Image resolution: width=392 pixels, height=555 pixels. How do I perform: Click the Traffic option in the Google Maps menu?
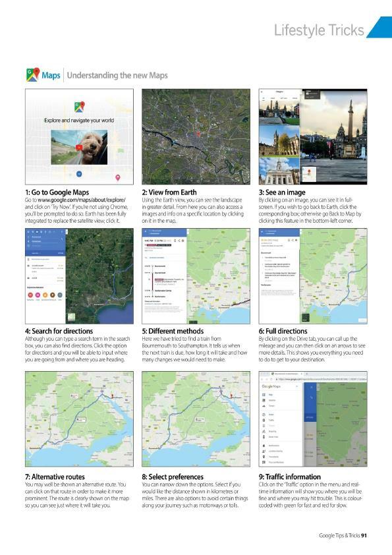pyautogui.click(x=271, y=420)
